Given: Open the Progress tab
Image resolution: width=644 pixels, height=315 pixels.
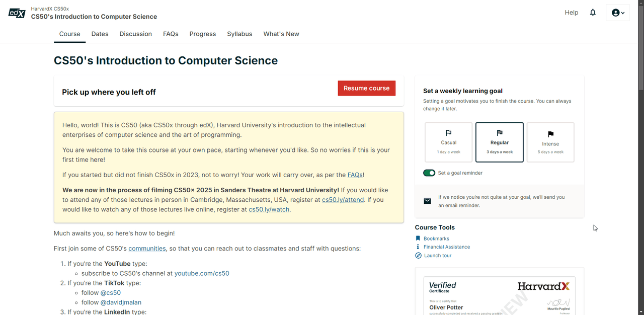Looking at the screenshot, I should [202, 34].
